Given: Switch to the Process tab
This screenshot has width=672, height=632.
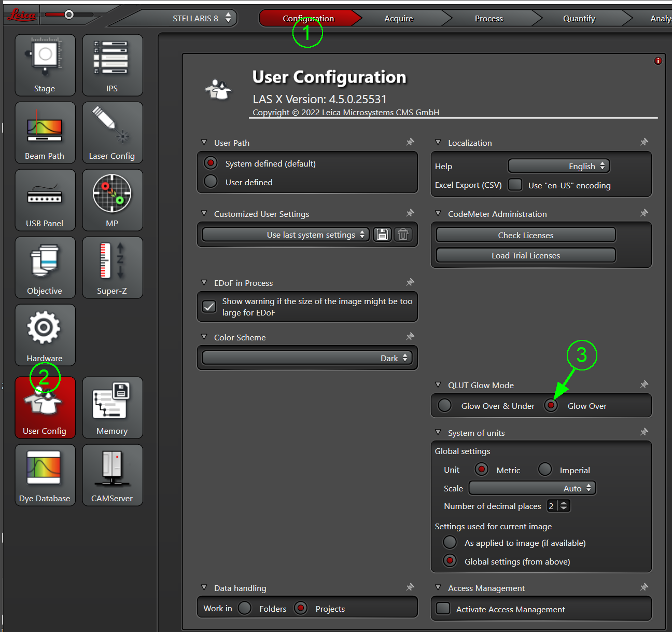Looking at the screenshot, I should point(488,19).
